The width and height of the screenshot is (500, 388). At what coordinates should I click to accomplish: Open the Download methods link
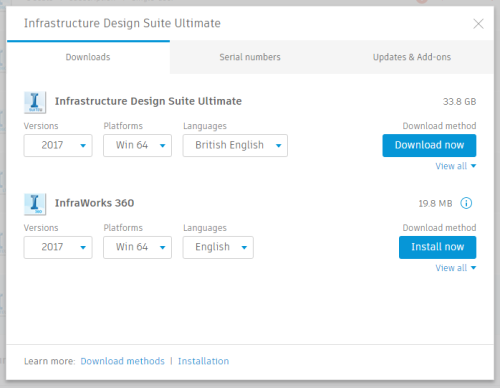[x=122, y=361]
